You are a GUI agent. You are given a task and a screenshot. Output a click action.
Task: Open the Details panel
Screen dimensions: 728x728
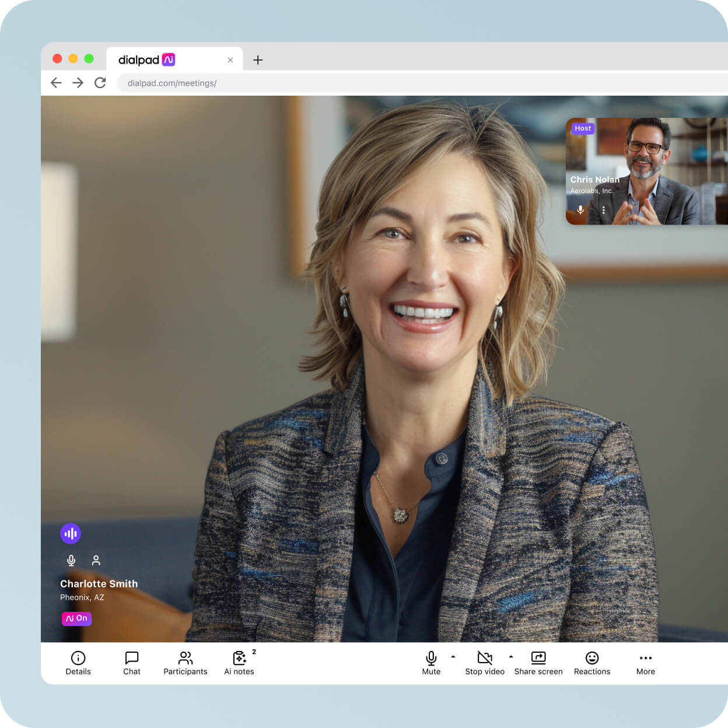click(78, 662)
